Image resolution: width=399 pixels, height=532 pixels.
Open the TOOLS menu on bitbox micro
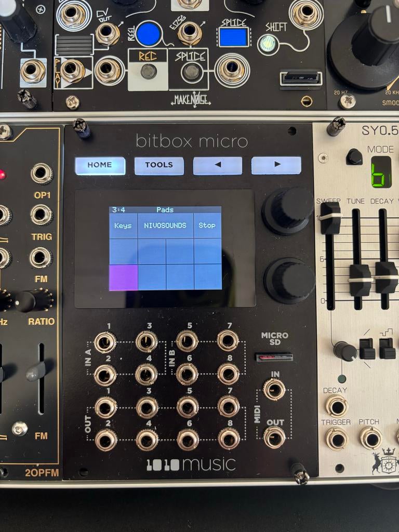point(159,166)
